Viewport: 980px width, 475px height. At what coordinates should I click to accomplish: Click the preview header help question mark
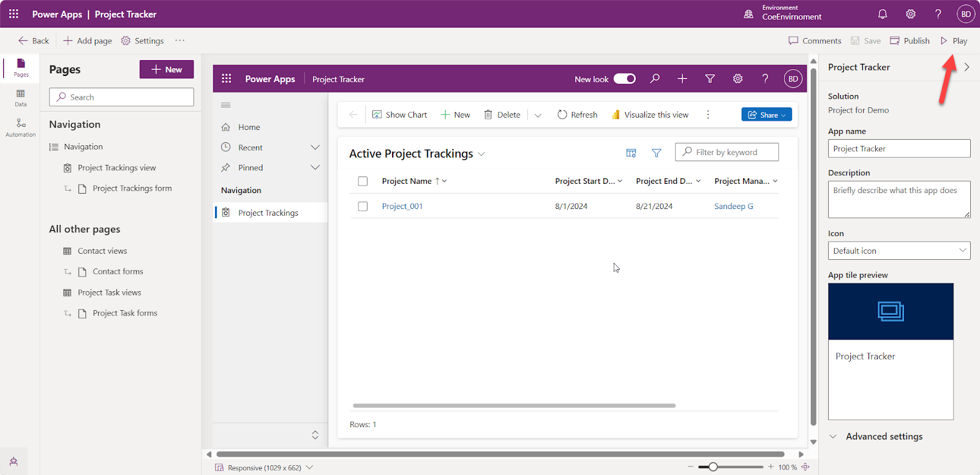765,78
